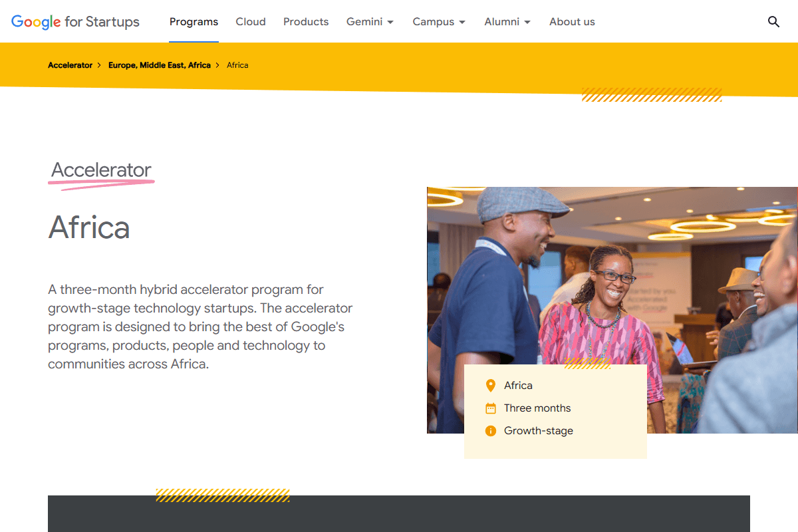
Task: Click the Africa breadcrumb item
Action: pos(237,65)
